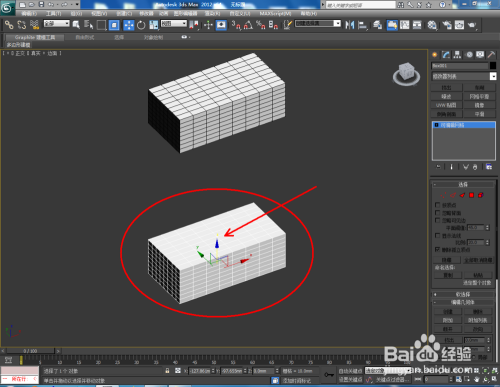The width and height of the screenshot is (500, 387).
Task: Open Quick Access toolbar dropdown arrow
Action: 77,5
